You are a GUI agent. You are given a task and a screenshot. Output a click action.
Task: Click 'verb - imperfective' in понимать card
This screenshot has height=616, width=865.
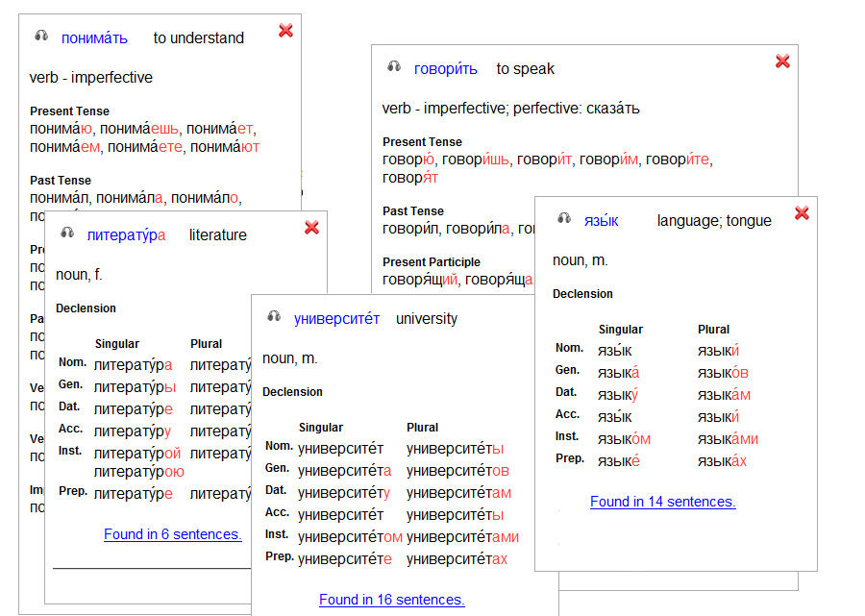coord(91,77)
